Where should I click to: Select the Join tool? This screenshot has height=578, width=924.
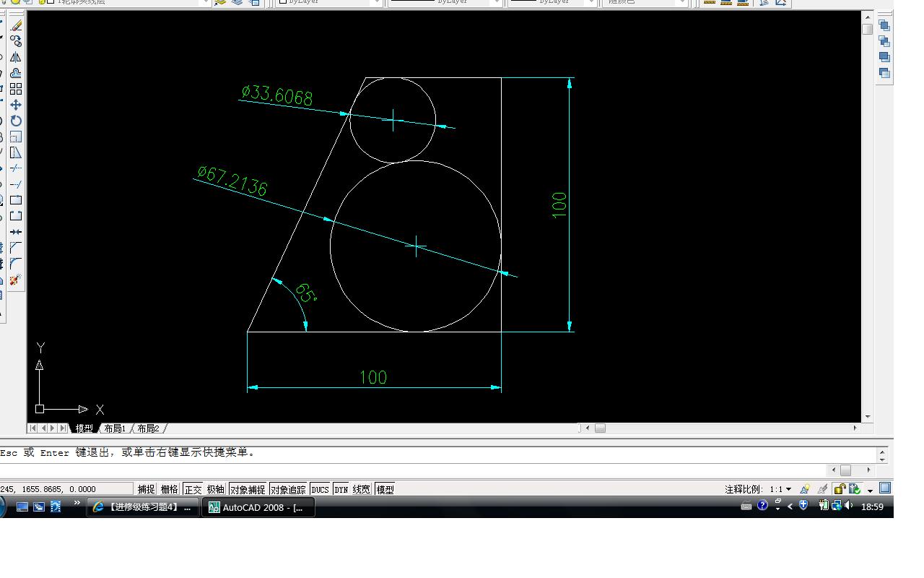click(x=16, y=232)
